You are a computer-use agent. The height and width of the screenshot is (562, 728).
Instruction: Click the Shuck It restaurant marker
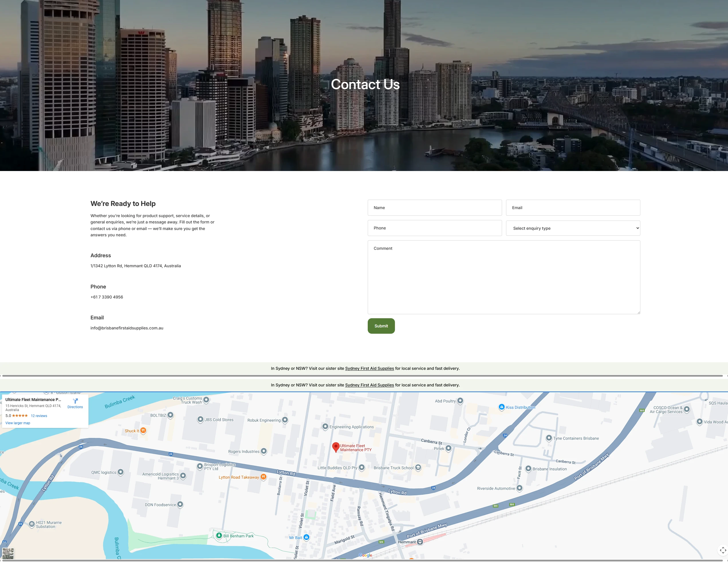(143, 430)
